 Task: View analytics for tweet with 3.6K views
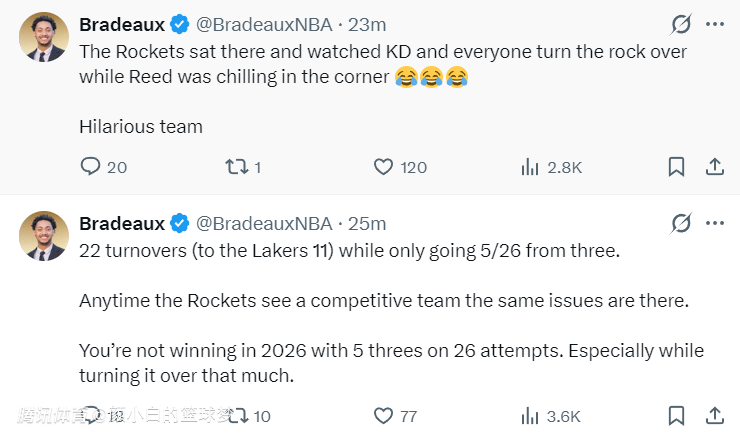point(530,415)
